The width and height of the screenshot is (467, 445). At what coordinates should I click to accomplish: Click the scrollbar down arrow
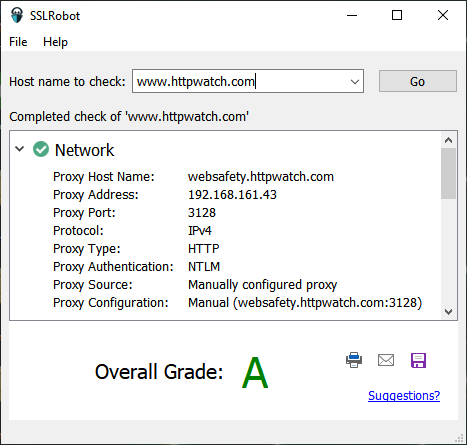(x=448, y=312)
